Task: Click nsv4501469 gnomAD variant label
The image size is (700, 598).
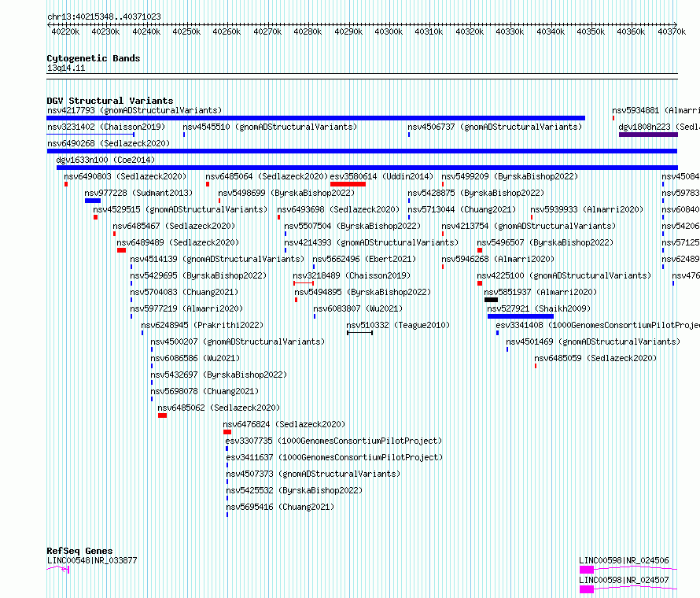Action: 593,341
